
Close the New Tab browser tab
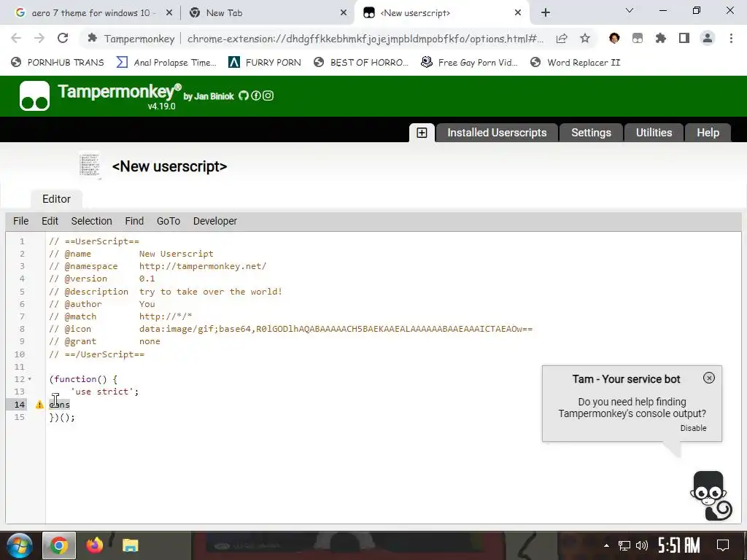344,13
